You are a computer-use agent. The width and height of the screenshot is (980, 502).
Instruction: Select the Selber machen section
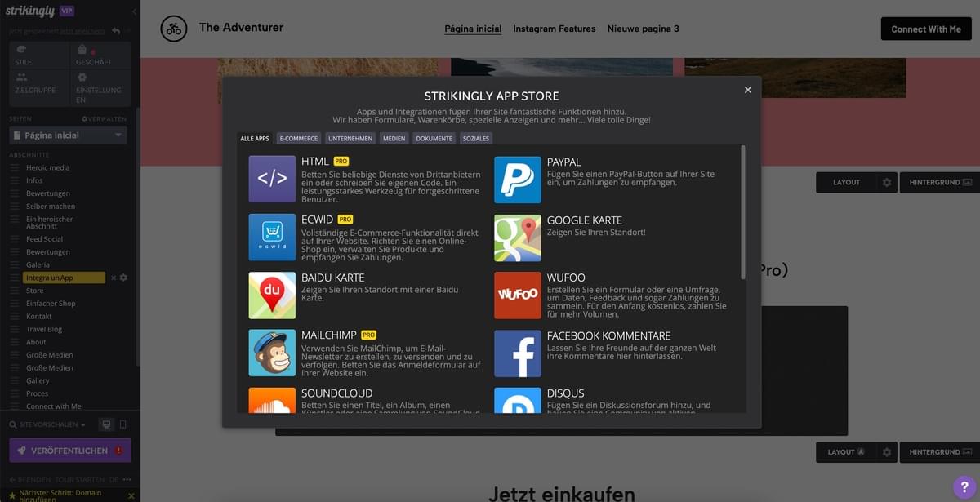click(x=51, y=207)
